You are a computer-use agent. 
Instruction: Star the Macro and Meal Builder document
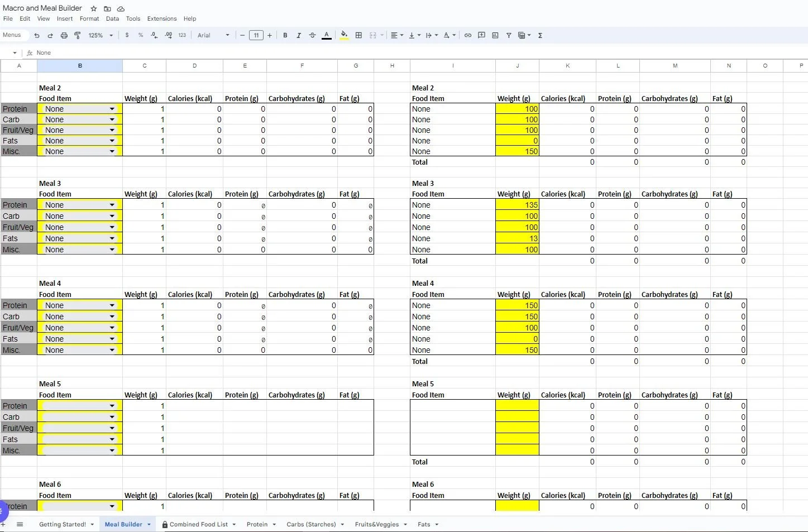[x=94, y=8]
